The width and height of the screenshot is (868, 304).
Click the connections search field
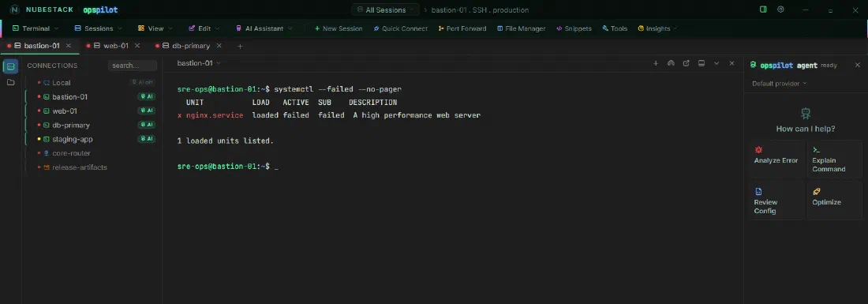[133, 66]
